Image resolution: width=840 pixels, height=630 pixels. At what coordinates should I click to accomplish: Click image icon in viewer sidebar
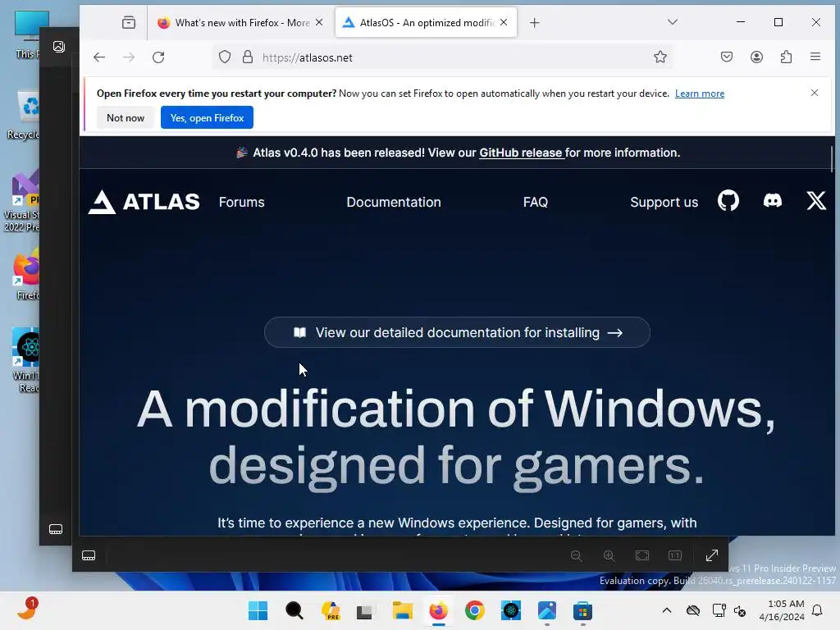(59, 47)
